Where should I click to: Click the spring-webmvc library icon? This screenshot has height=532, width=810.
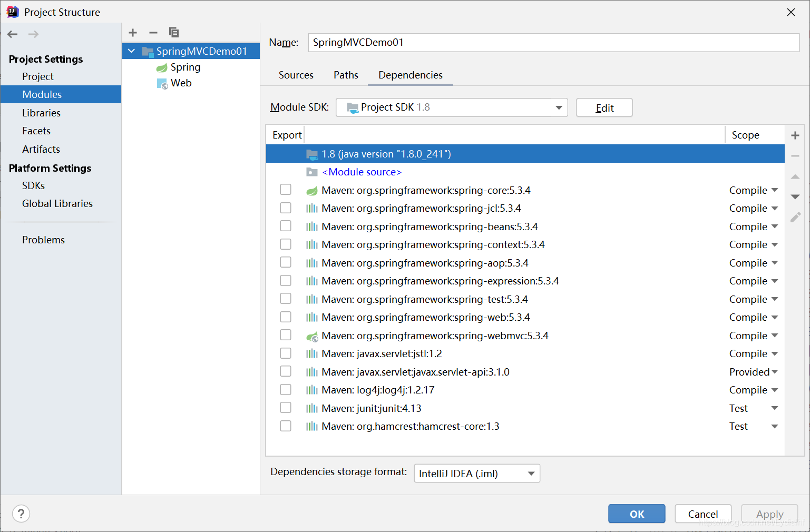click(312, 336)
